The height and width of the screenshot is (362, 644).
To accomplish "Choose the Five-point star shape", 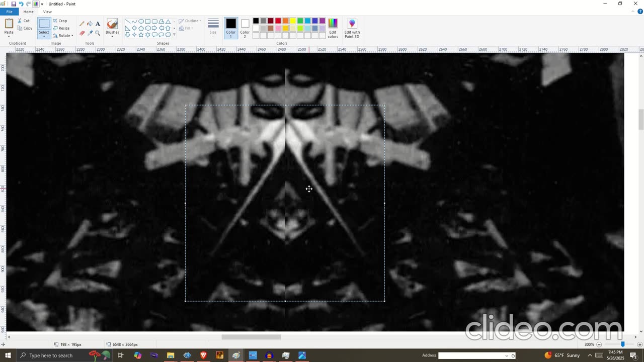I will [x=141, y=35].
